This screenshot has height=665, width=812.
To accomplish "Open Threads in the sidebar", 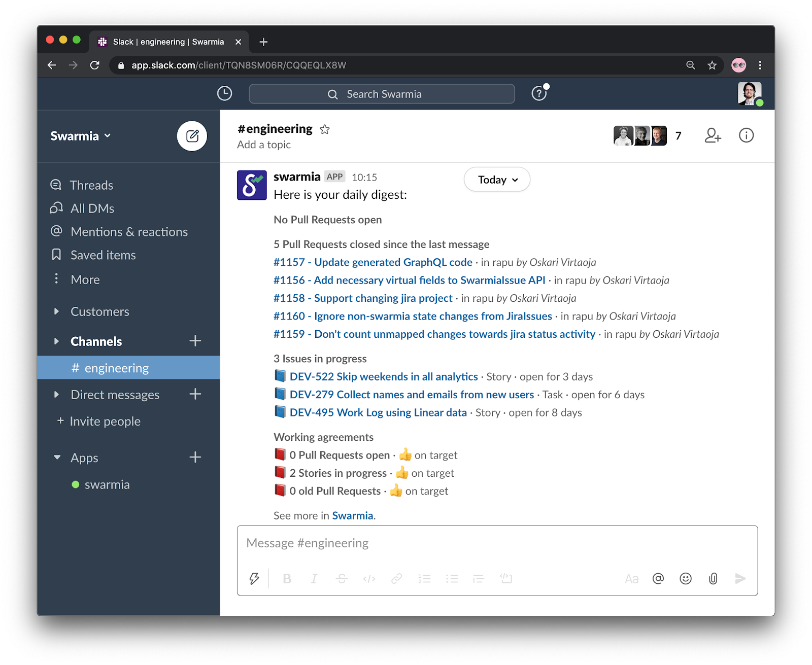I will 91,185.
